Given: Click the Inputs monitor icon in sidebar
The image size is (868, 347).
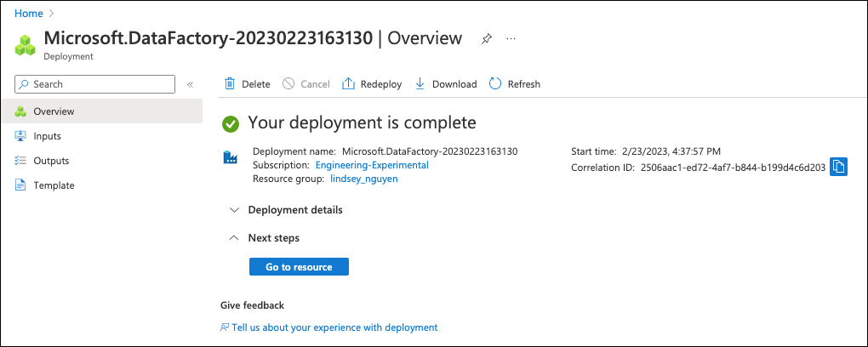Looking at the screenshot, I should [x=20, y=136].
